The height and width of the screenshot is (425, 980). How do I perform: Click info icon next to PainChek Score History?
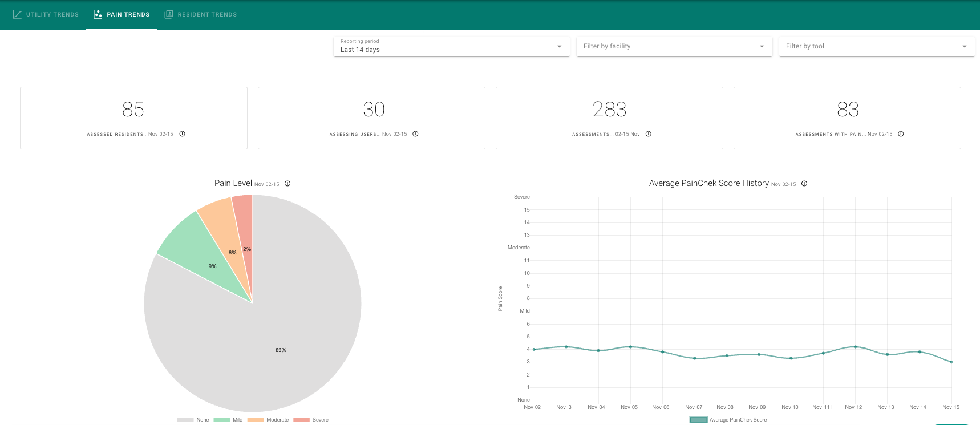(x=804, y=184)
